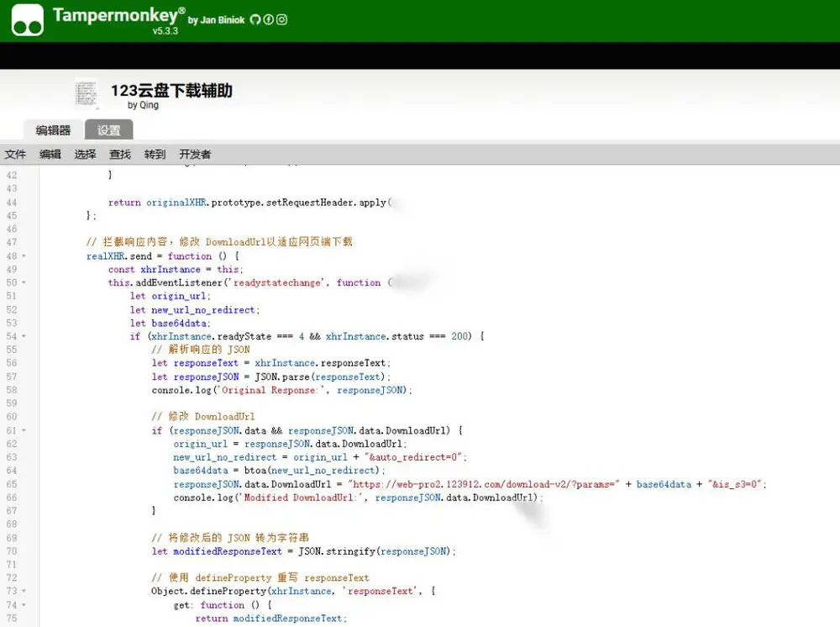Collapse the code fold at line 73
This screenshot has width=840, height=627.
point(24,591)
